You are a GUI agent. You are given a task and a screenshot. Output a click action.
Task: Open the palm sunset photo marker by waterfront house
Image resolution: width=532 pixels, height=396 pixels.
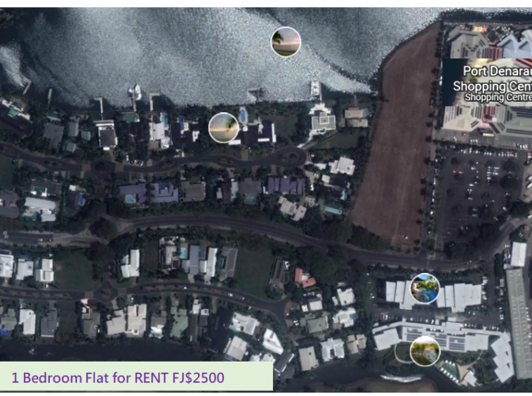click(x=223, y=128)
